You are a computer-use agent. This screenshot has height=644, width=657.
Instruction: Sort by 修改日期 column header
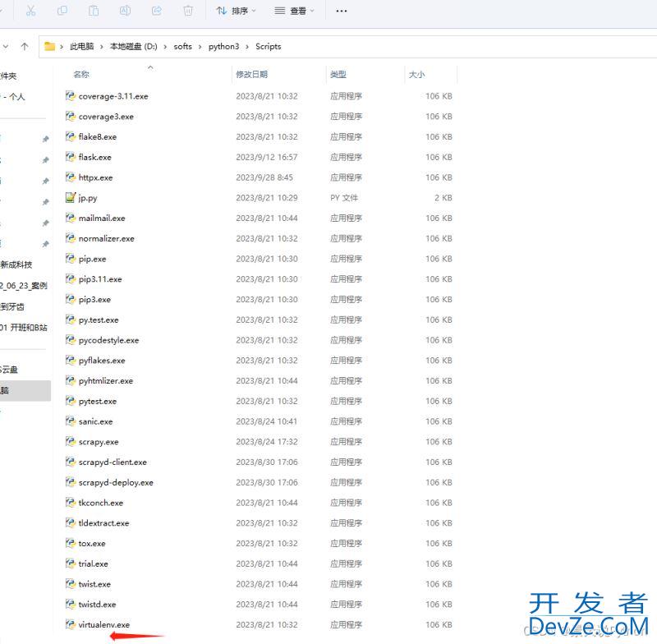click(x=252, y=75)
